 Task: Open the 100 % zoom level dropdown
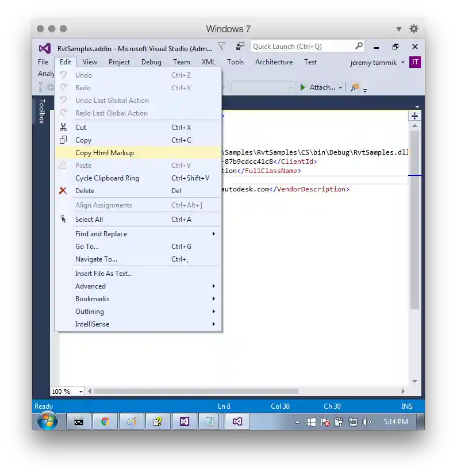tap(80, 391)
